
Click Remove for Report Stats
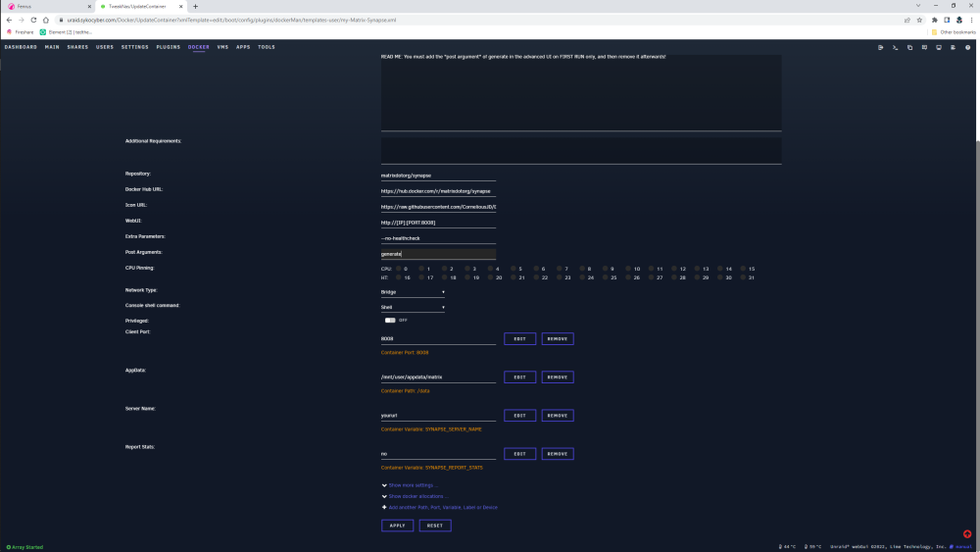point(558,454)
